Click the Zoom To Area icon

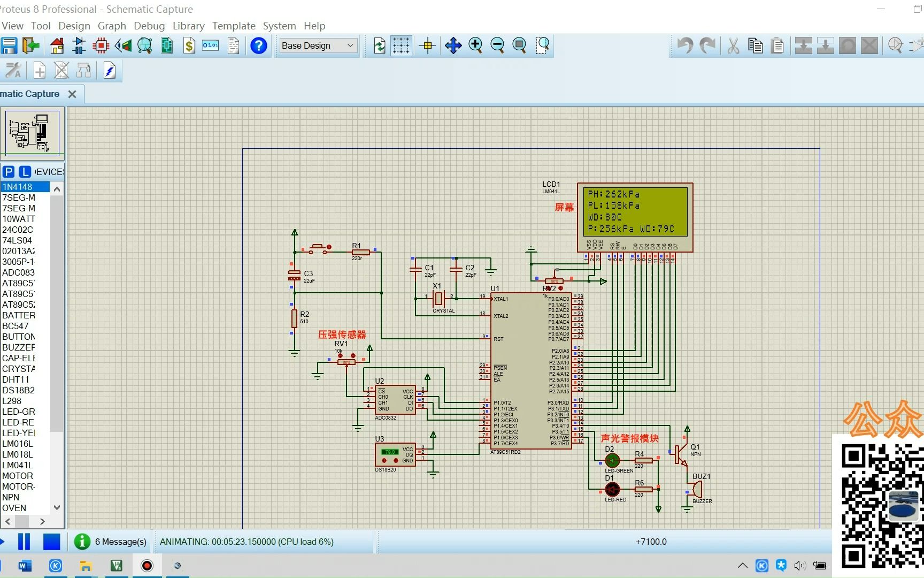[543, 45]
